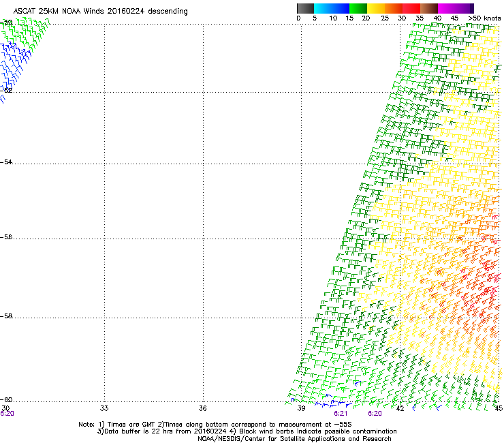504x443 pixels.
Task: Click the longitude label '33'
Action: click(x=104, y=408)
